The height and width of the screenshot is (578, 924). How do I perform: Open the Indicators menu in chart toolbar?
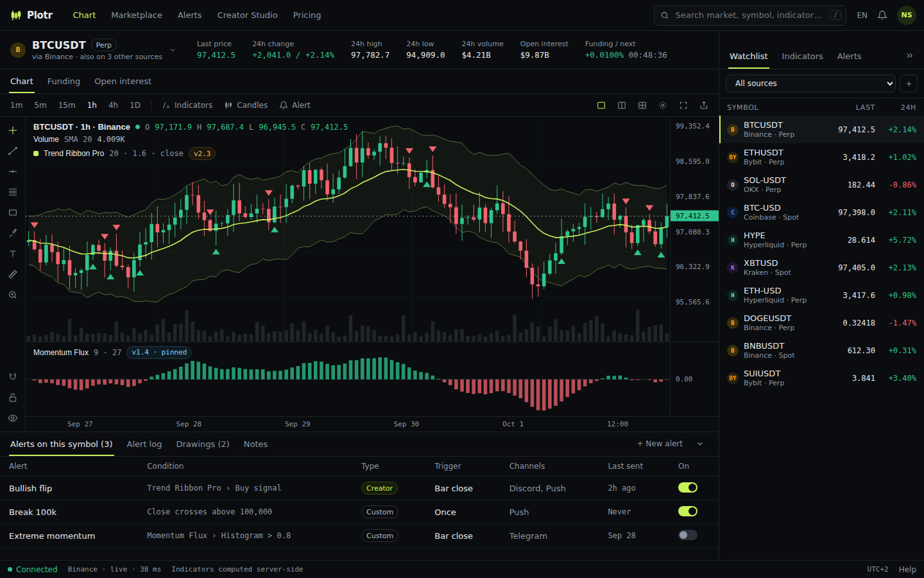[x=187, y=105]
